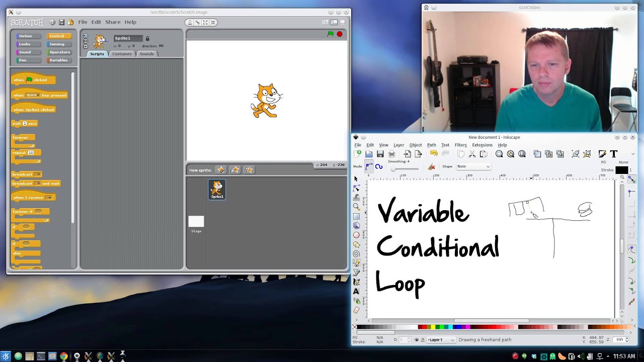Open the Layer 1 dropdown in status bar

pyautogui.click(x=441, y=340)
